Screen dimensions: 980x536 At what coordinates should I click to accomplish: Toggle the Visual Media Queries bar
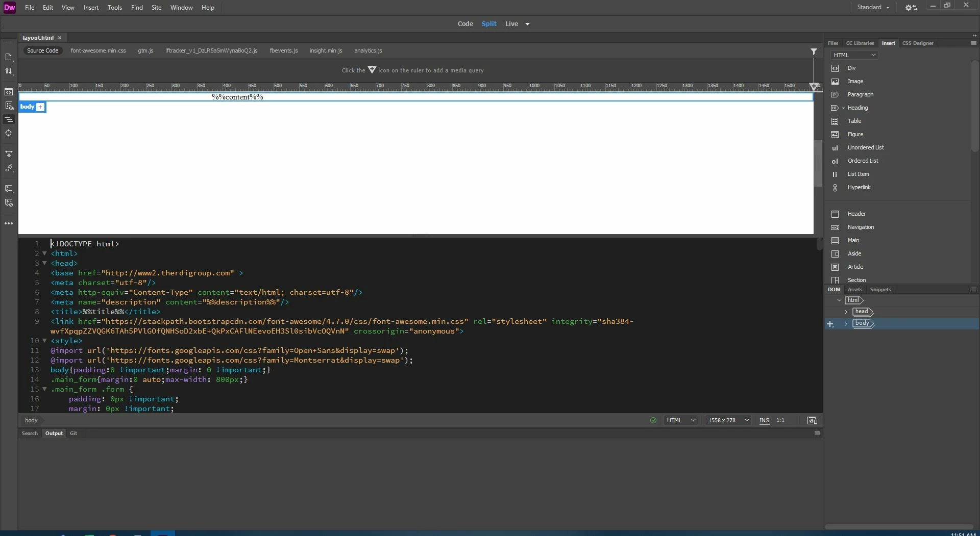(9, 119)
